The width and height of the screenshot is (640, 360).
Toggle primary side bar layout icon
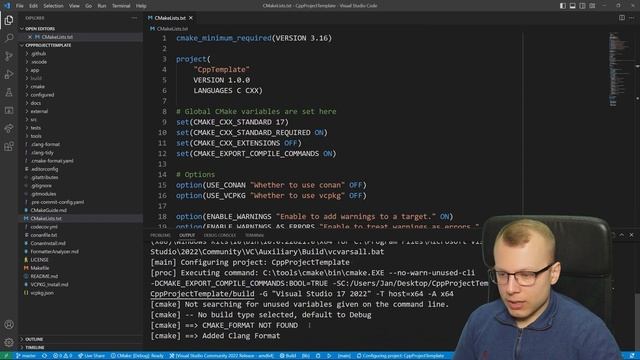[563, 6]
